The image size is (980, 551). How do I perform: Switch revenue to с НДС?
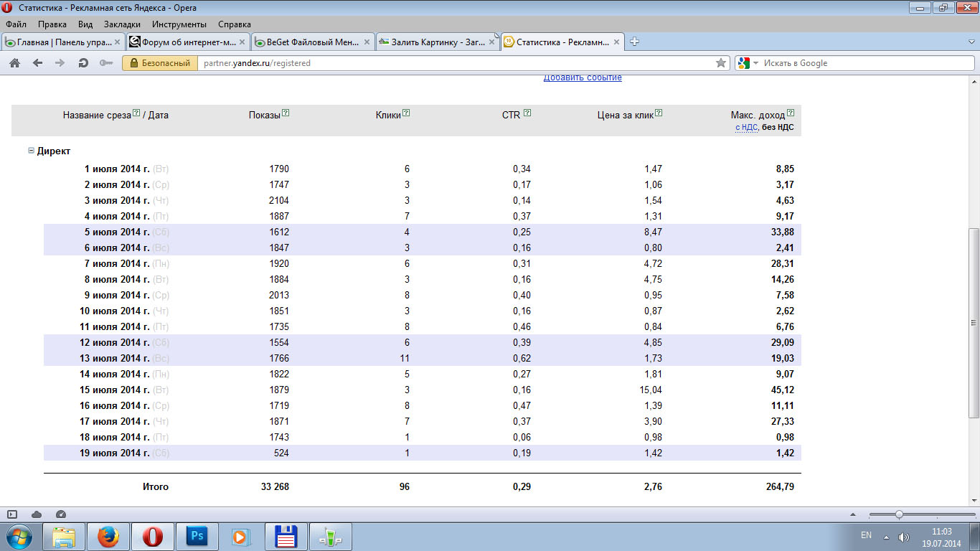click(x=746, y=128)
